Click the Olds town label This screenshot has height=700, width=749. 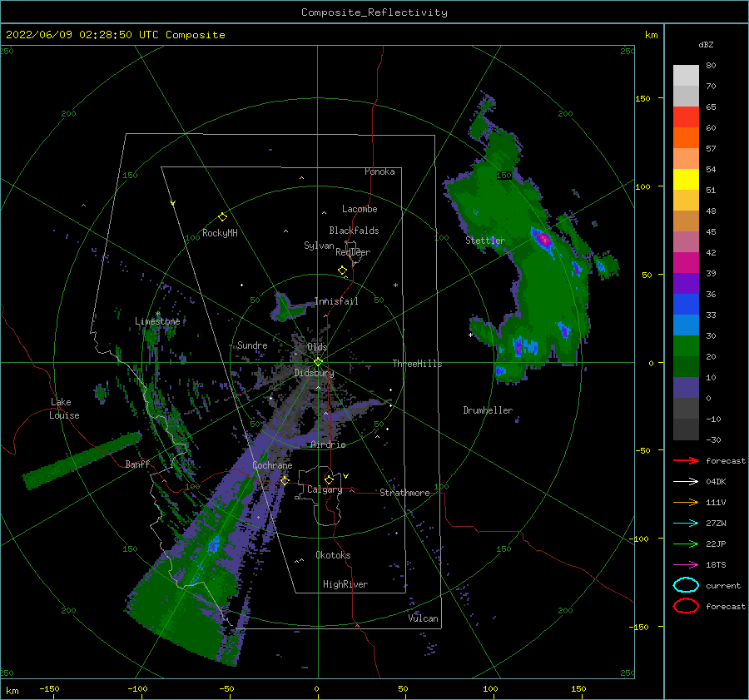pyautogui.click(x=317, y=346)
